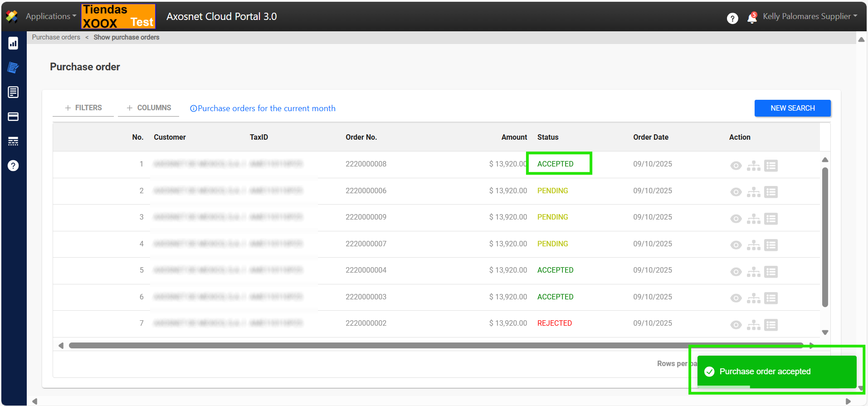
Task: Open hierarchy flow icon for order 2220000006
Action: pyautogui.click(x=753, y=192)
